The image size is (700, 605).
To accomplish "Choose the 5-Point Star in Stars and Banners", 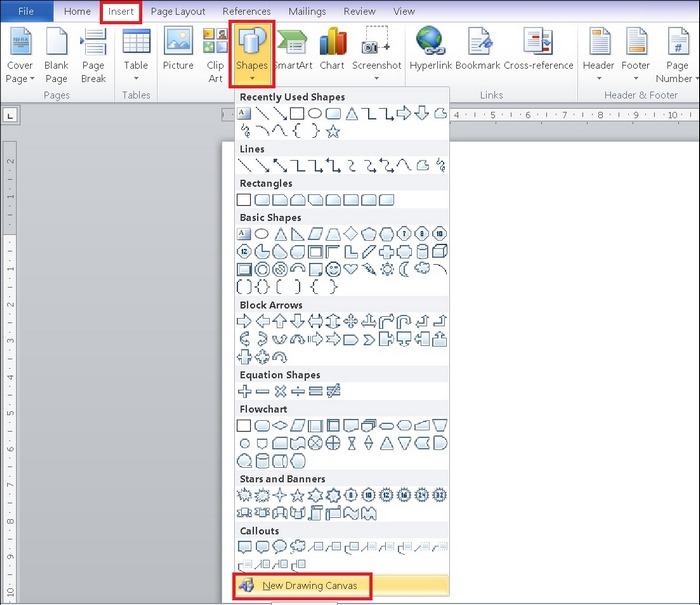I will tap(297, 495).
